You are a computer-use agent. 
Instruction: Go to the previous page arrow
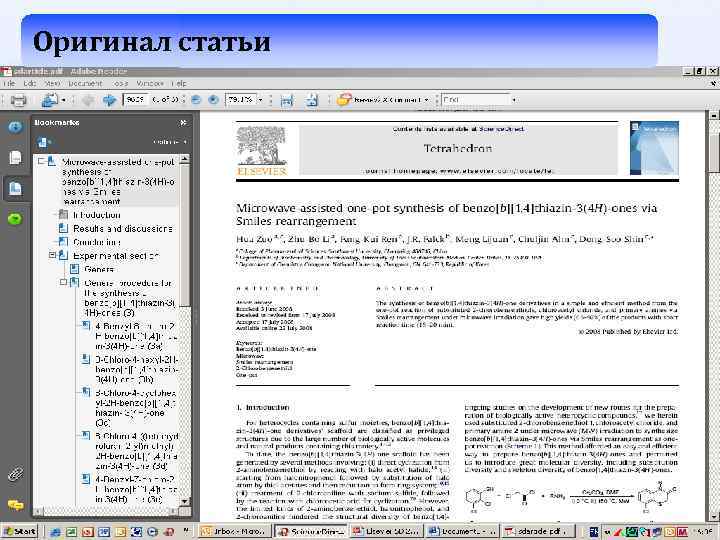click(x=89, y=100)
